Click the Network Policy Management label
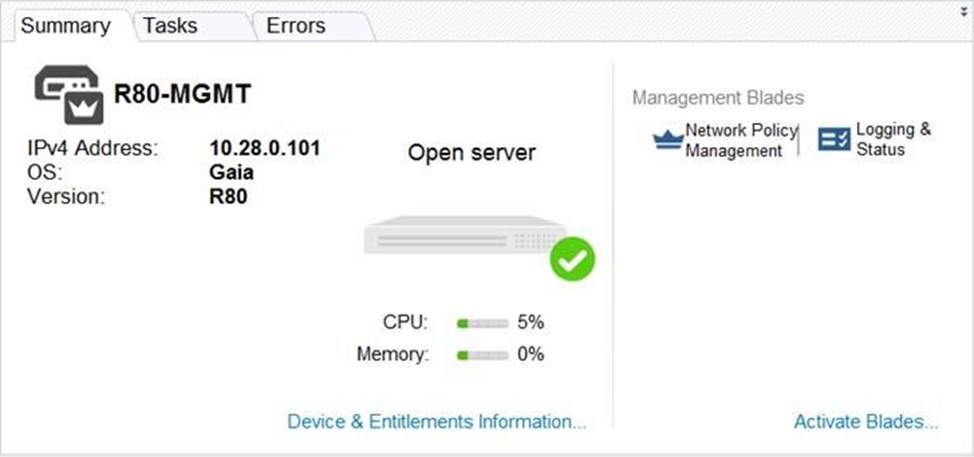Screen dimensions: 974x457 pos(741,140)
